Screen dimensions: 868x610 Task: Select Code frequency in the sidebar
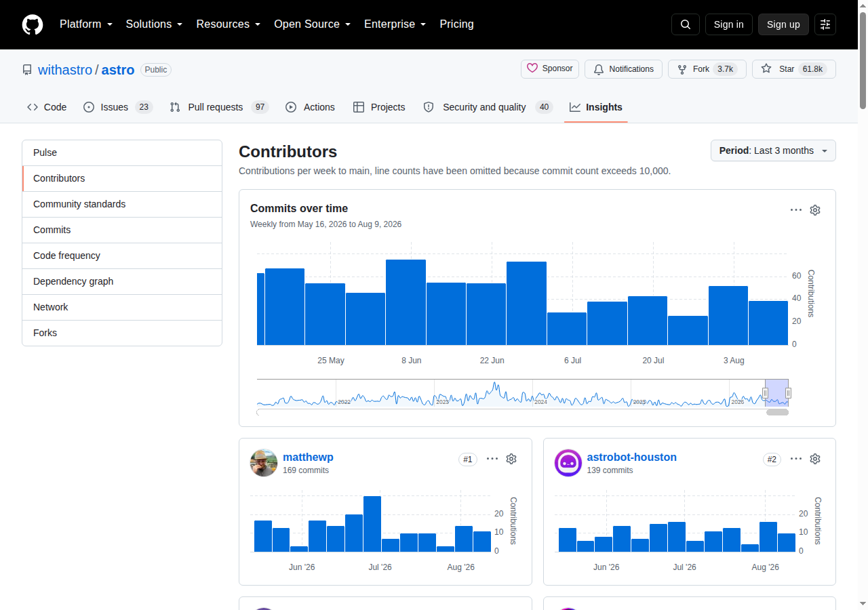(x=122, y=256)
